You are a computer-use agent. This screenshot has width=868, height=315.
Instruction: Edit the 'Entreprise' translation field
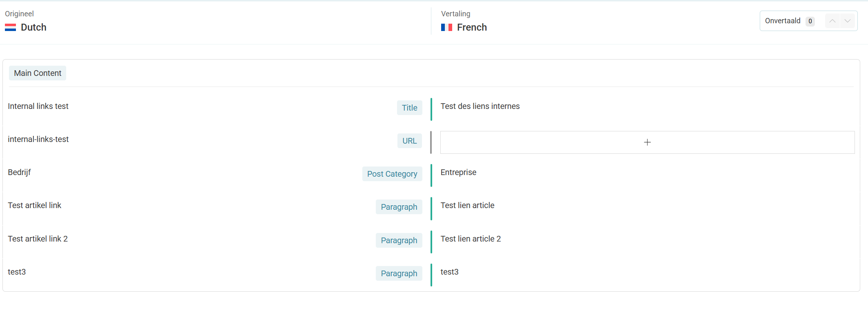[x=458, y=172]
